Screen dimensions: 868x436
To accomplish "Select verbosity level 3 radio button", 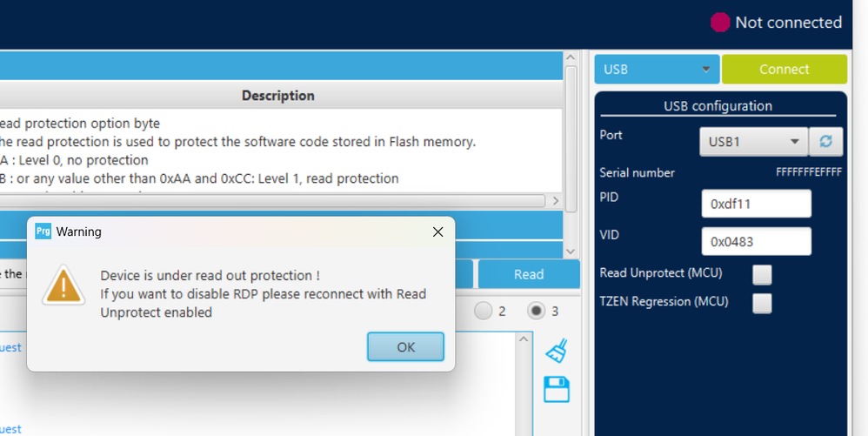I will click(x=536, y=311).
